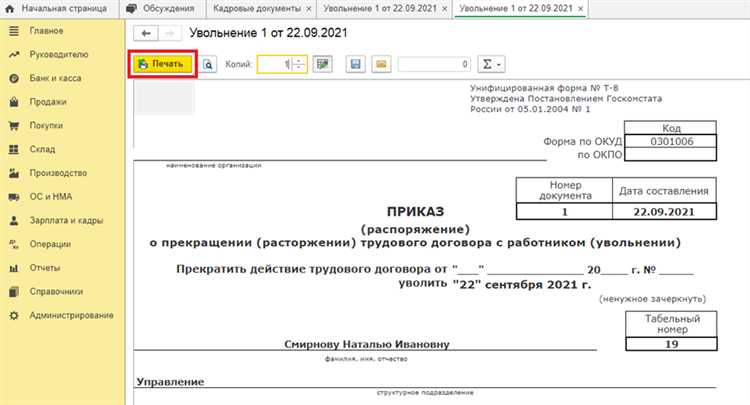
Task: Click the house icon on home tab
Action: (x=10, y=9)
